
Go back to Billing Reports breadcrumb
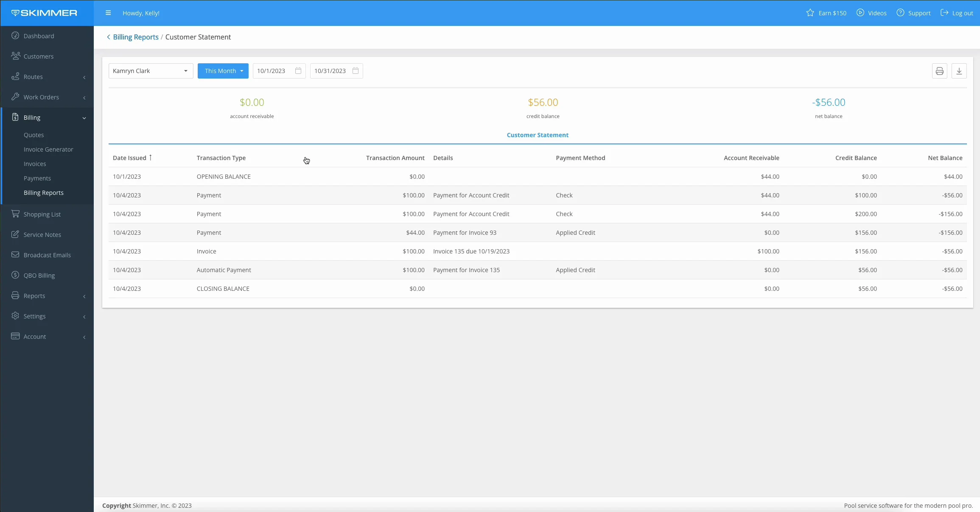coord(135,37)
